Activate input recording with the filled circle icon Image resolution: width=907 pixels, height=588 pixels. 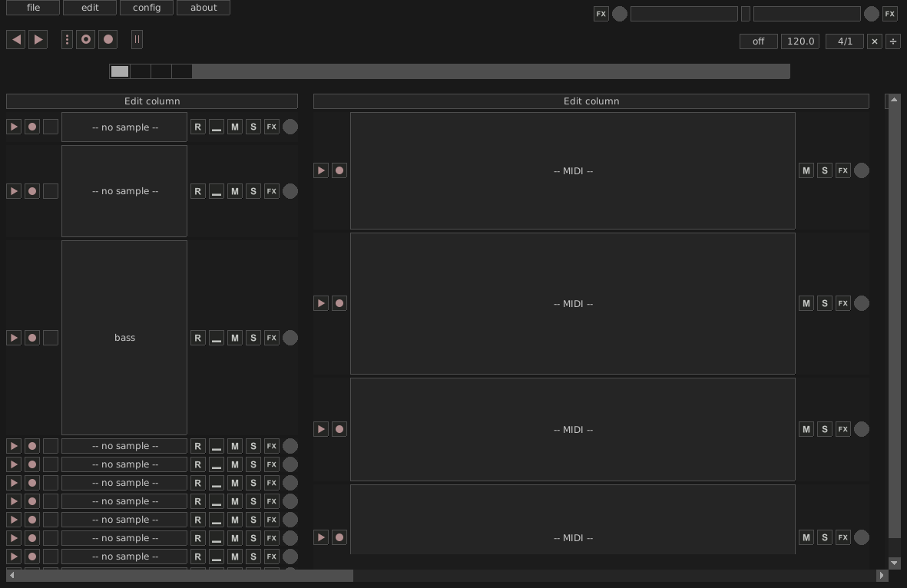108,39
